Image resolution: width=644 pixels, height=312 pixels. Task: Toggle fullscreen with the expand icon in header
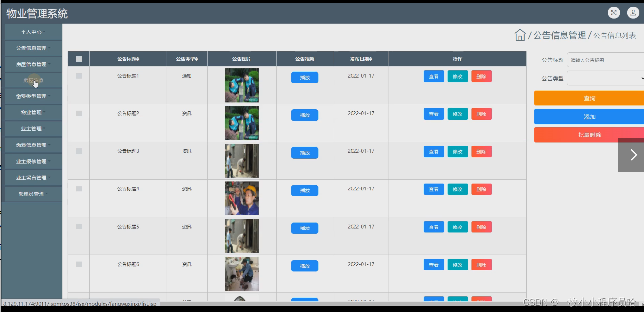(x=614, y=13)
